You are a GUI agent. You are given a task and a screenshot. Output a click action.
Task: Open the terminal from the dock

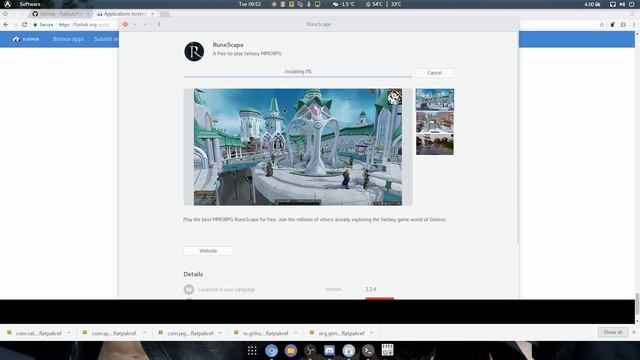coord(368,350)
